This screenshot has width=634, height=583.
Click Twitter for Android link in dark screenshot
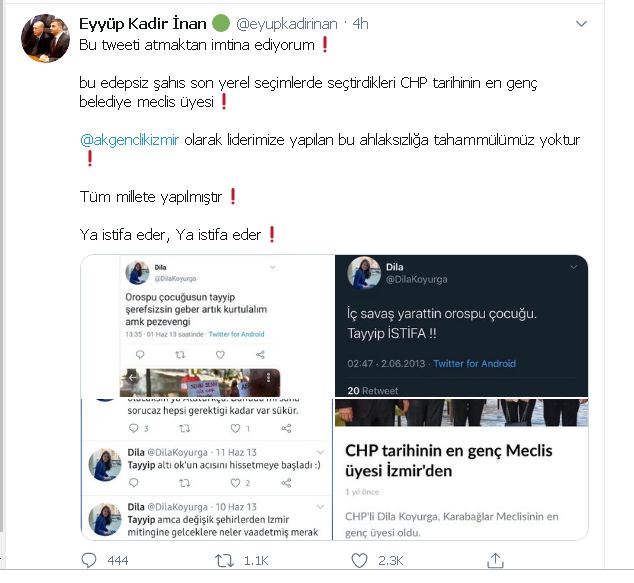click(474, 363)
